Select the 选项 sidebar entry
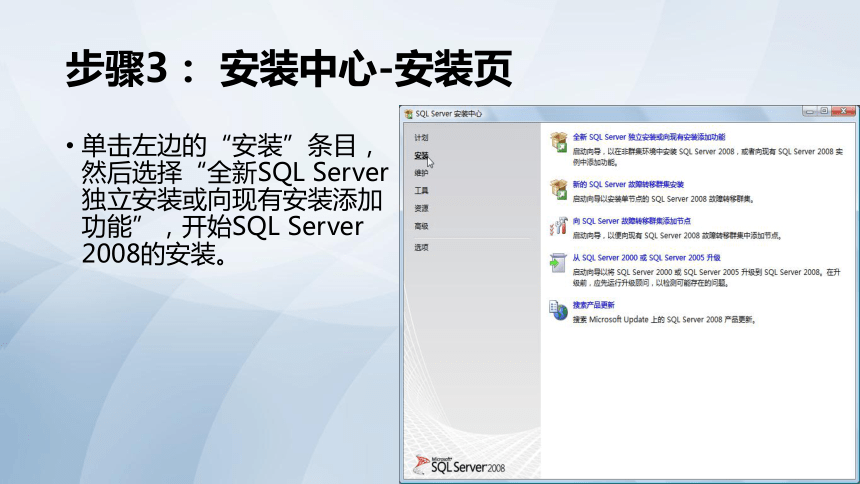 click(421, 247)
